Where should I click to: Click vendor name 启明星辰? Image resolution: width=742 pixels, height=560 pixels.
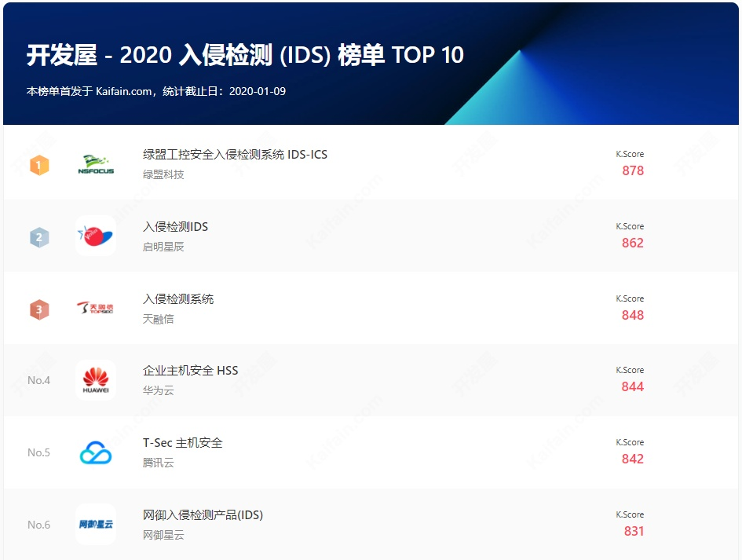pyautogui.click(x=163, y=247)
